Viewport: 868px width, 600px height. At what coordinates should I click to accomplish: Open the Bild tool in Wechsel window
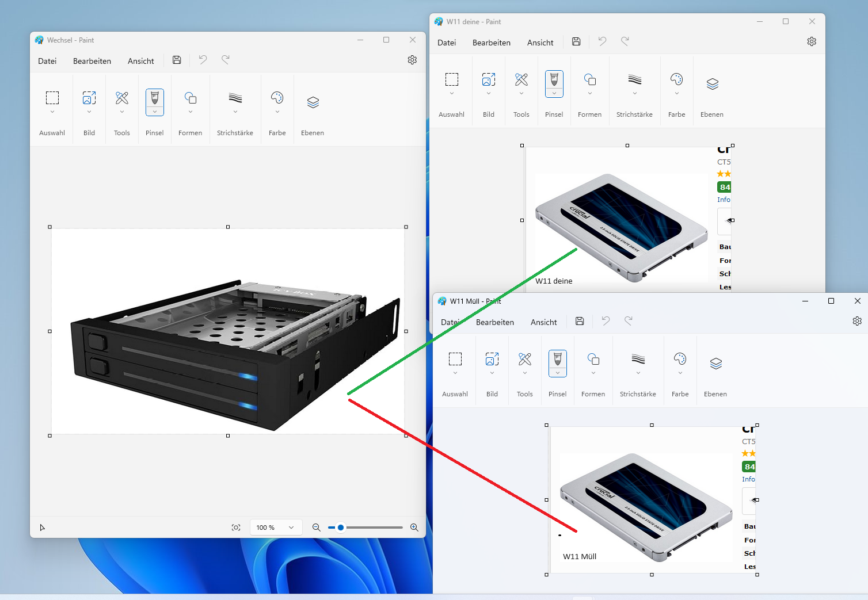click(89, 98)
